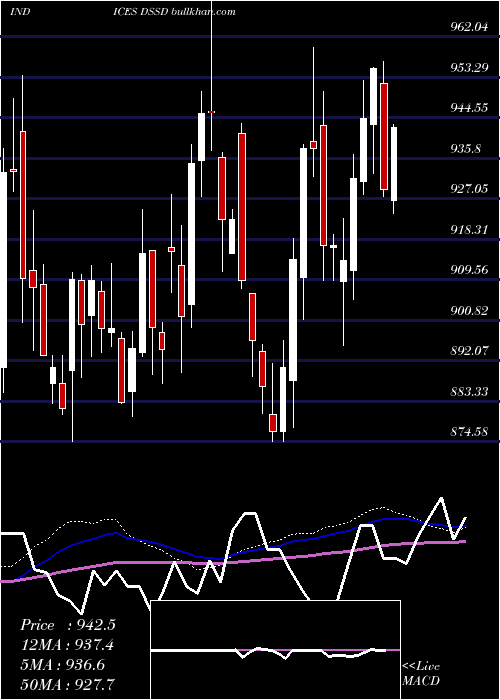500x700 pixels.
Task: Click the 883.33 price axis label
Action: (x=469, y=392)
